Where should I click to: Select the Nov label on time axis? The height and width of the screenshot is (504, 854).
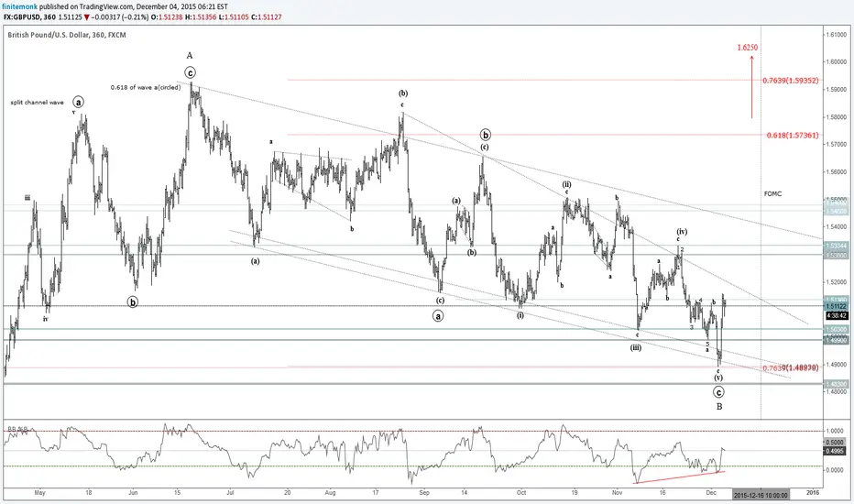[617, 493]
